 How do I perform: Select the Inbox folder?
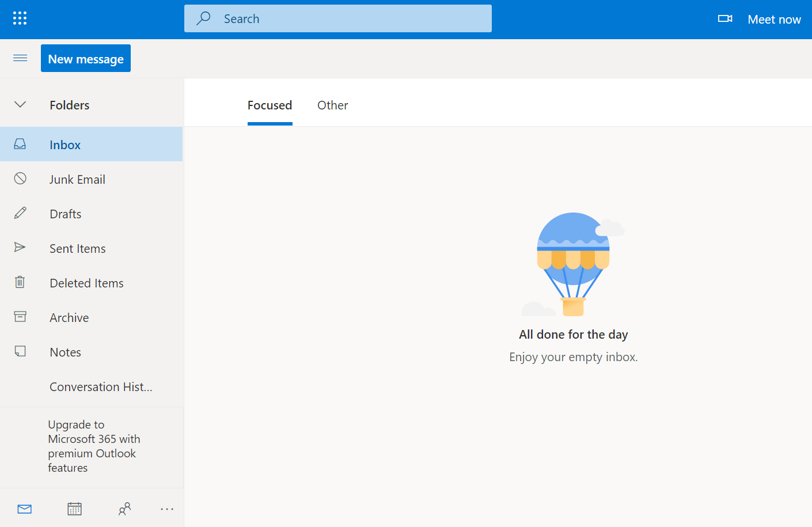[64, 144]
